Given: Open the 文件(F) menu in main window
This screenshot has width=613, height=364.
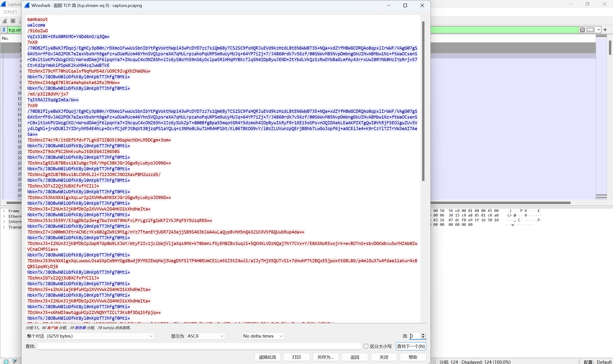Looking at the screenshot, I should pos(10,12).
